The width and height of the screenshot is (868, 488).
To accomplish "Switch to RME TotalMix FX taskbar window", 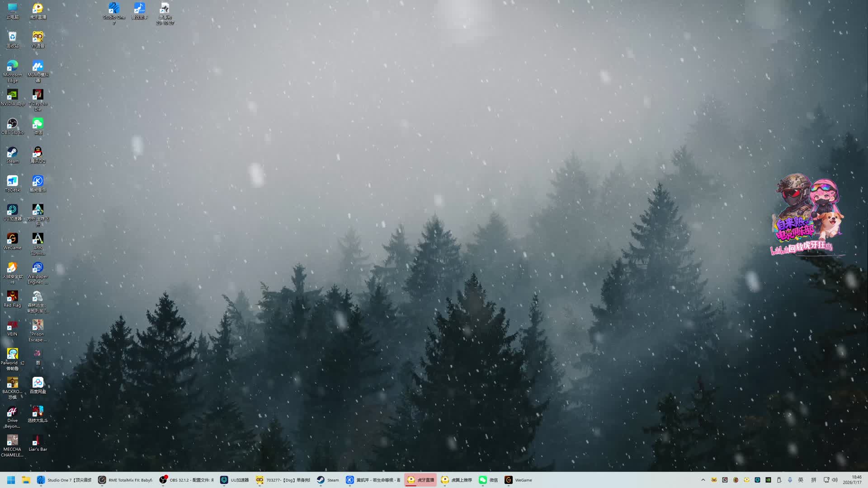I will pos(125,480).
